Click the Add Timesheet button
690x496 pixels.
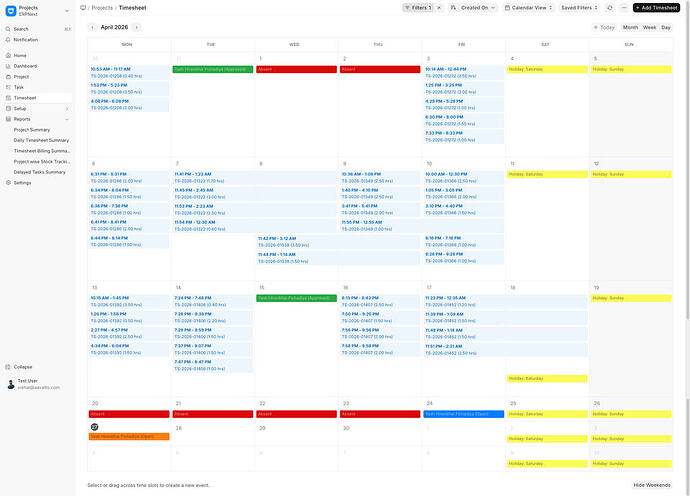tap(656, 8)
